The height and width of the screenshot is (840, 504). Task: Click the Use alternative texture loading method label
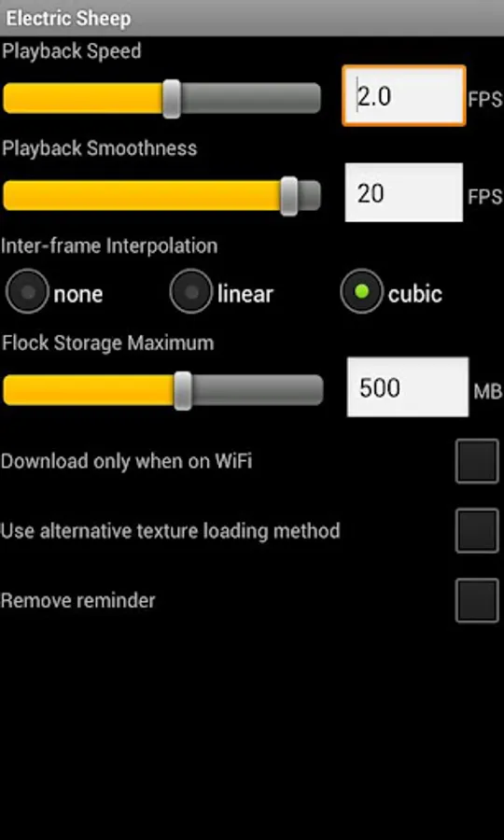point(170,531)
